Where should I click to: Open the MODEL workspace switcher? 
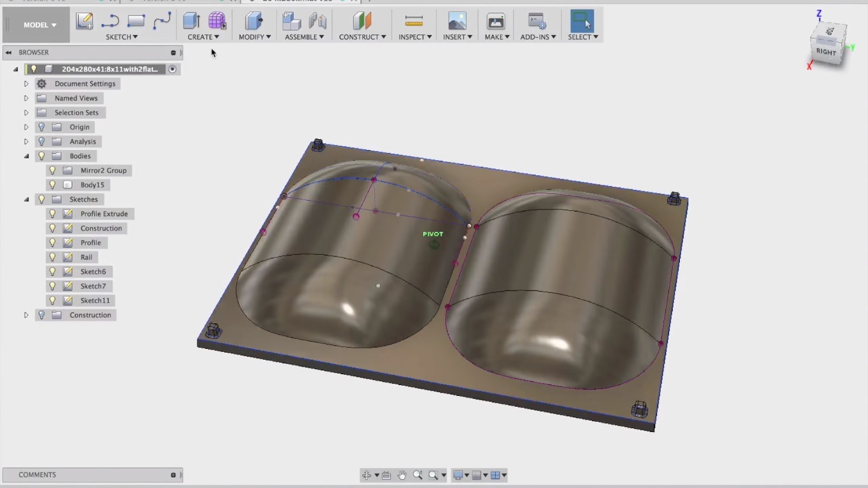pos(39,25)
